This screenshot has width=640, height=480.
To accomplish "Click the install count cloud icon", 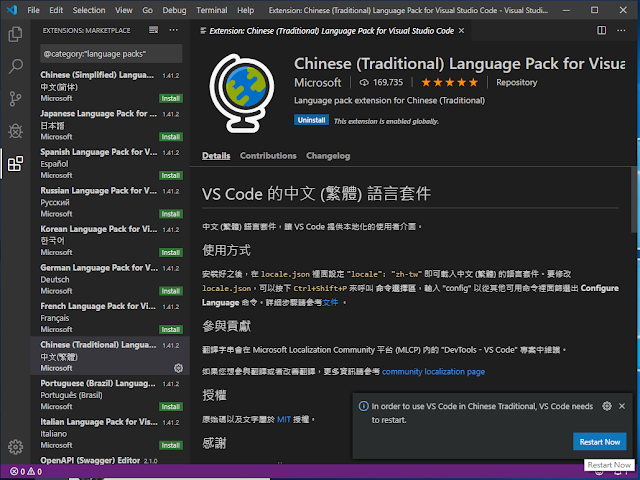I will (364, 82).
